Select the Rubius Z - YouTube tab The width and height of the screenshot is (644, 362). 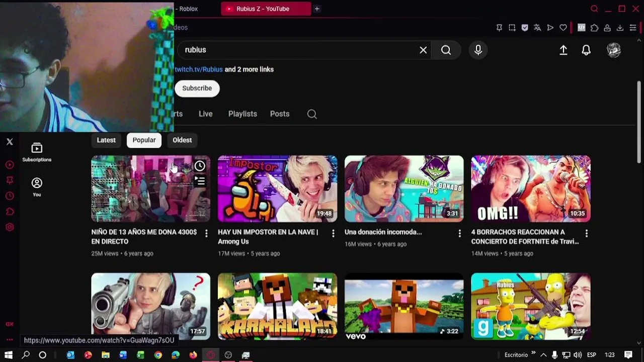coord(266,9)
